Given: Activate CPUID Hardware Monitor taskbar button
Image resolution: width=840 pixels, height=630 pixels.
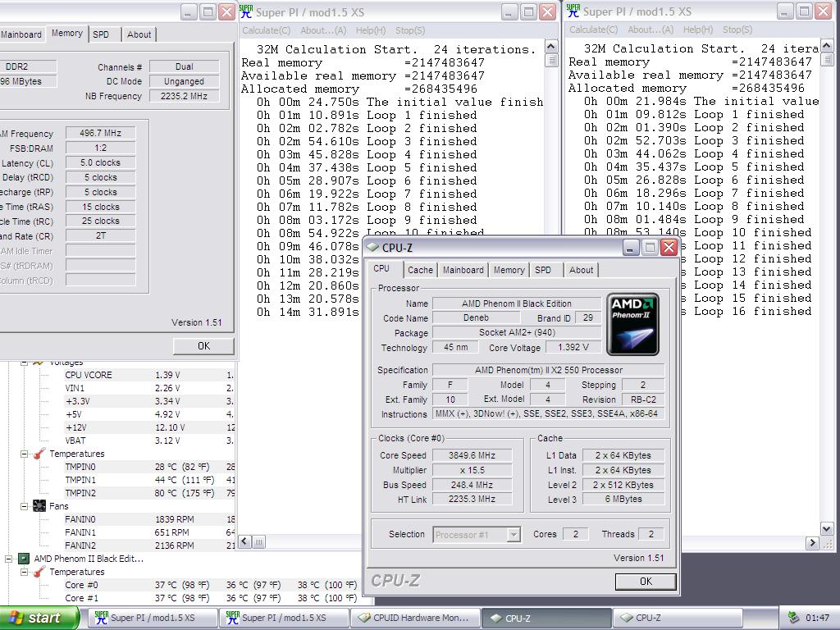Looking at the screenshot, I should coord(415,618).
